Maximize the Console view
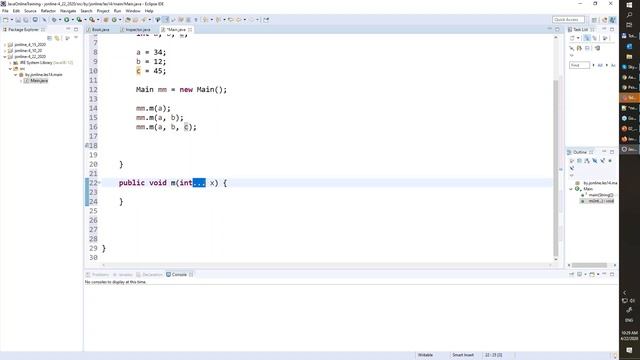Viewport: 640px width, 360px height. click(612, 274)
